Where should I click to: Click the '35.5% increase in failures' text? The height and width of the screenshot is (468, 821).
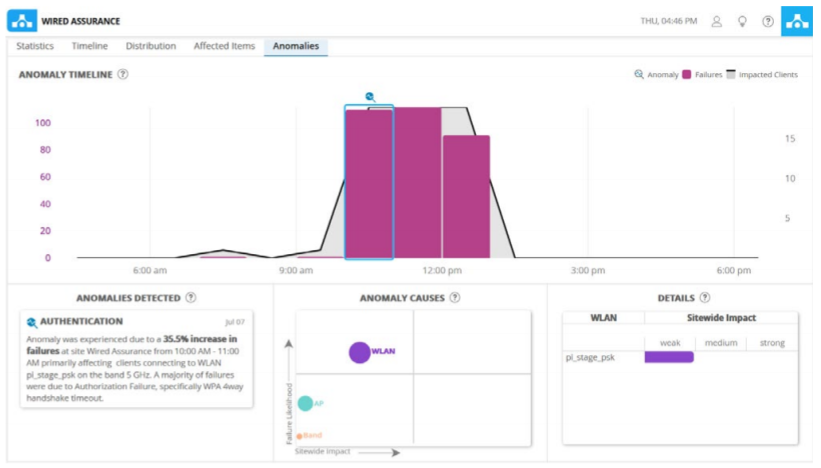tap(132, 345)
